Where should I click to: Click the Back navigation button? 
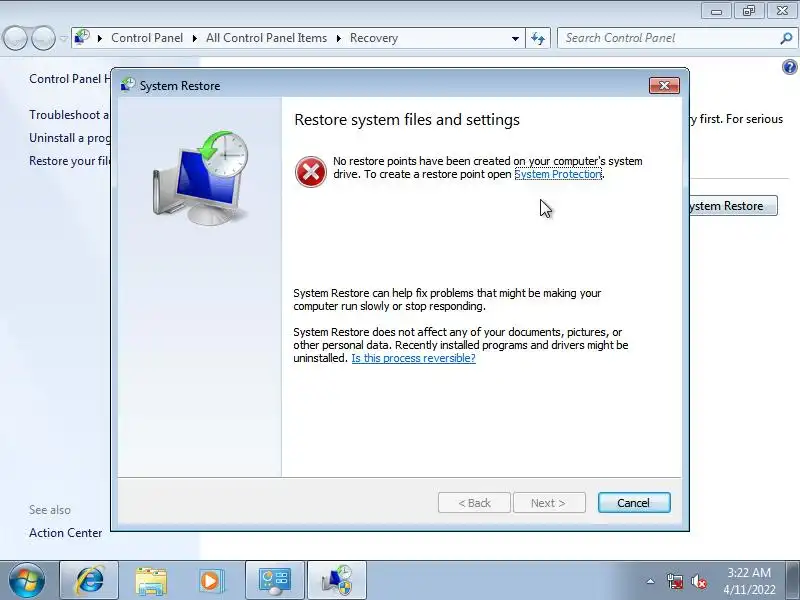point(15,38)
